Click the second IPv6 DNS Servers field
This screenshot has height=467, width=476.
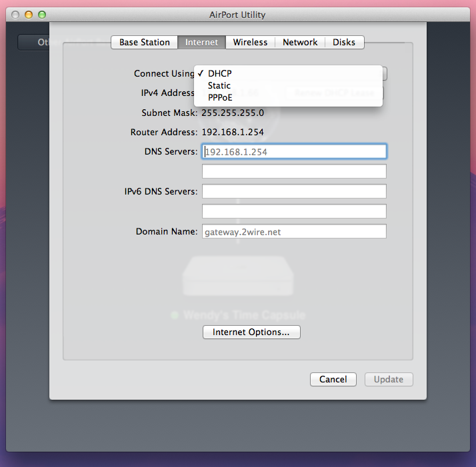(x=294, y=211)
